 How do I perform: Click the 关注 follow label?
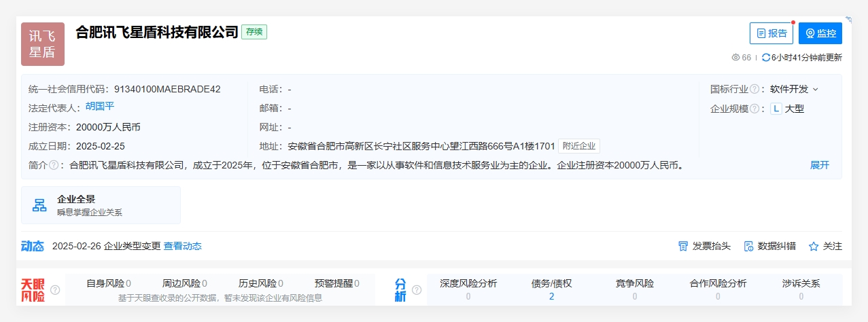(x=833, y=246)
